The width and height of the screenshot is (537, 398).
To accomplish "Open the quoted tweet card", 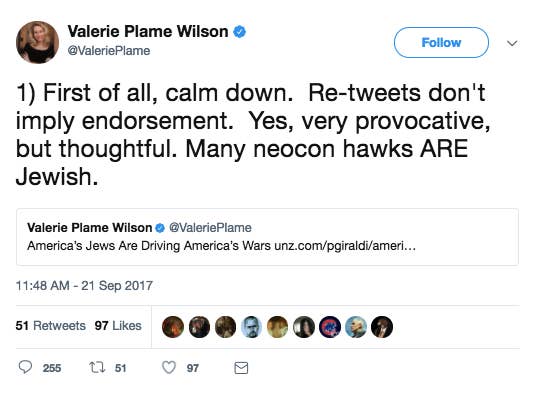I will (267, 237).
